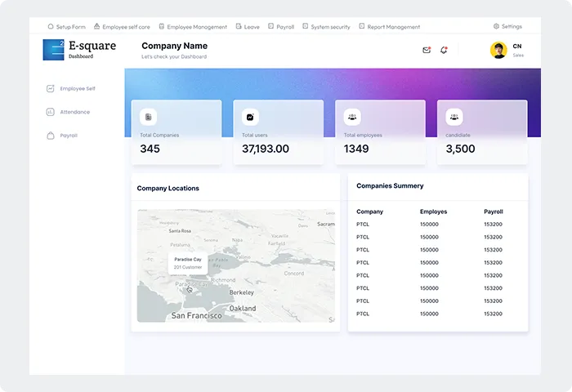Image resolution: width=572 pixels, height=392 pixels.
Task: Click the Settings gear icon
Action: point(496,27)
